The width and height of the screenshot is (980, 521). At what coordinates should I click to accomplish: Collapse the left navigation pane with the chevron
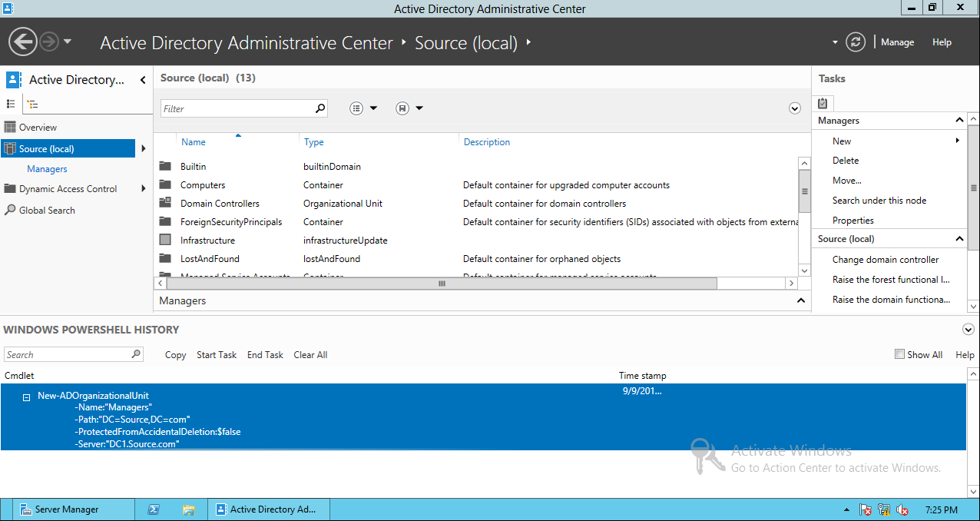142,79
